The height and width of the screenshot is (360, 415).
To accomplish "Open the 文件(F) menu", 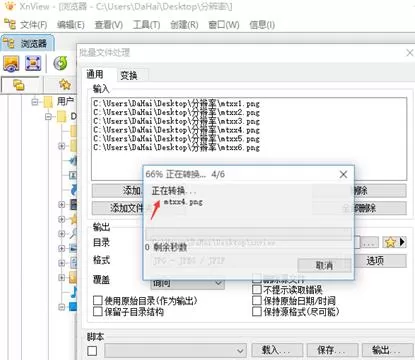I will [34, 25].
